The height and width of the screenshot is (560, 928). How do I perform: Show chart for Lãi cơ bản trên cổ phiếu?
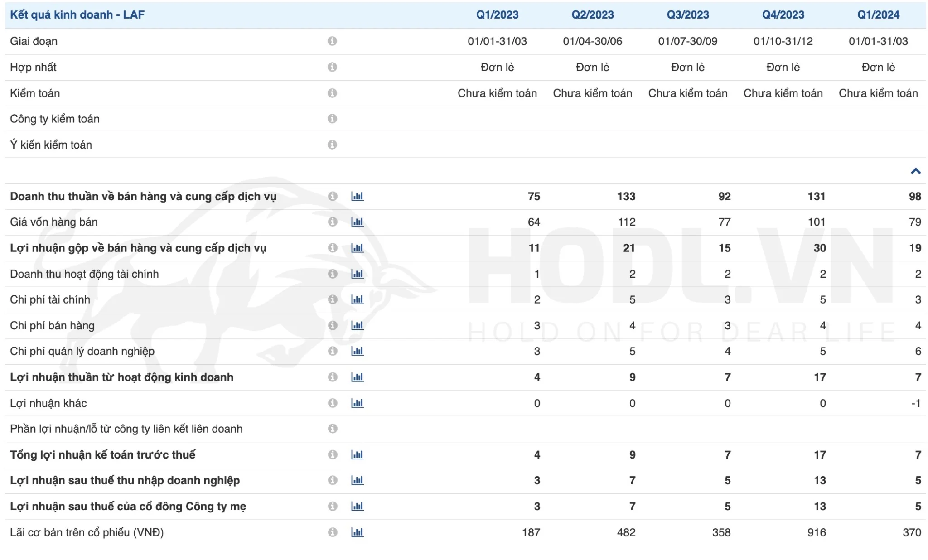click(357, 532)
